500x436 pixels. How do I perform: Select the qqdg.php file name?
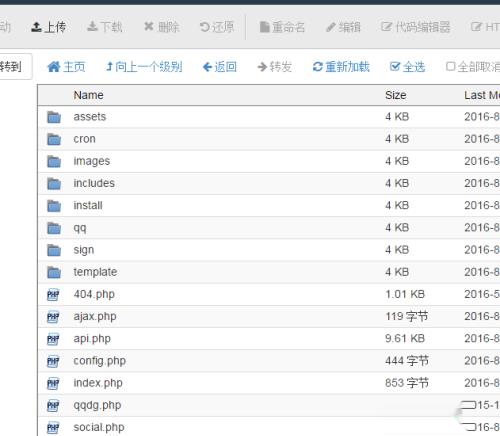tap(97, 406)
